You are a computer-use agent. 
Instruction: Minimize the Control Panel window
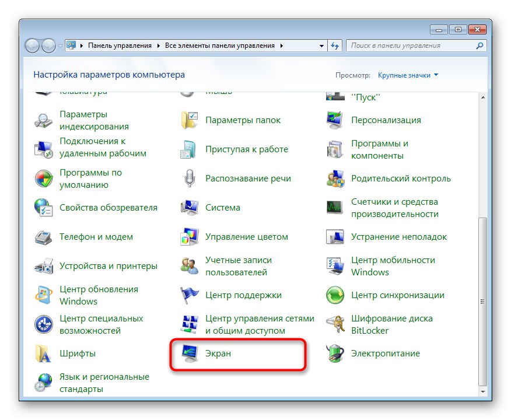pos(439,30)
